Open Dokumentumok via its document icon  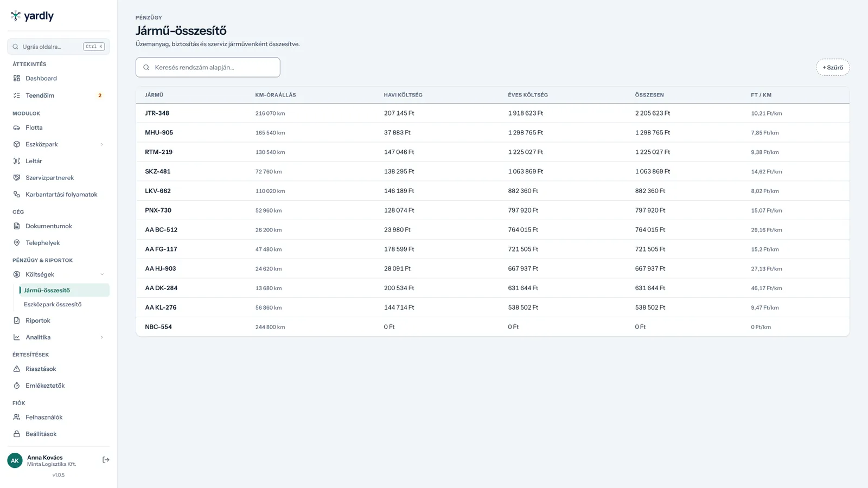(17, 226)
